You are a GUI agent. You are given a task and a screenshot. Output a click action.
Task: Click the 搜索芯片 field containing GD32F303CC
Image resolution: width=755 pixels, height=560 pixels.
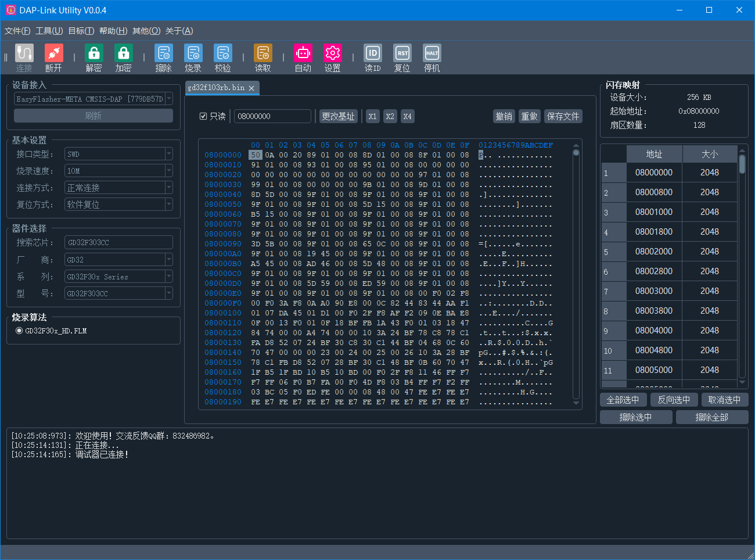pyautogui.click(x=118, y=242)
